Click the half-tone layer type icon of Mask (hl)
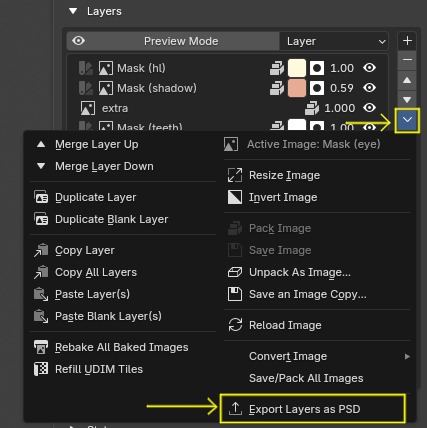 [86, 68]
